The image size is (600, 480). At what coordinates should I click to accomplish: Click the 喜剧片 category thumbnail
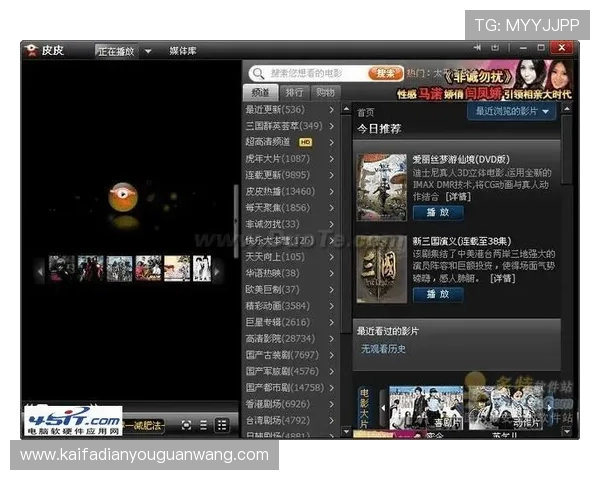pos(426,408)
